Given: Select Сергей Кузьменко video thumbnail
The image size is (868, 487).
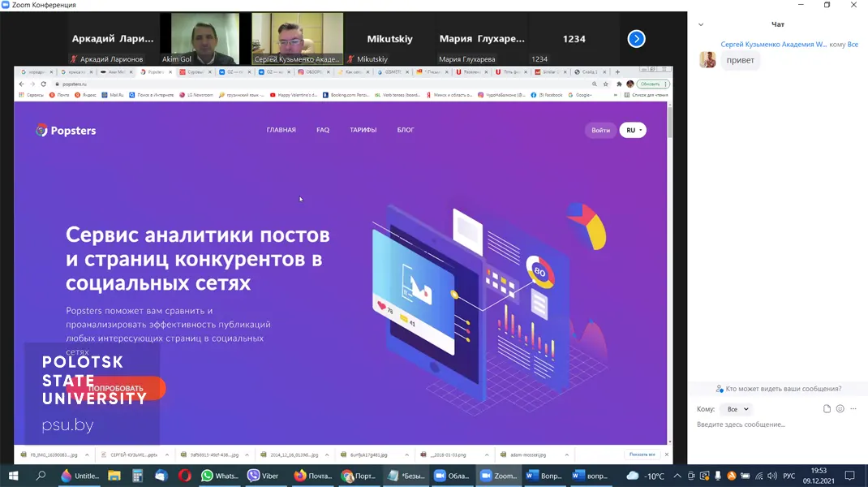Looking at the screenshot, I should [297, 39].
